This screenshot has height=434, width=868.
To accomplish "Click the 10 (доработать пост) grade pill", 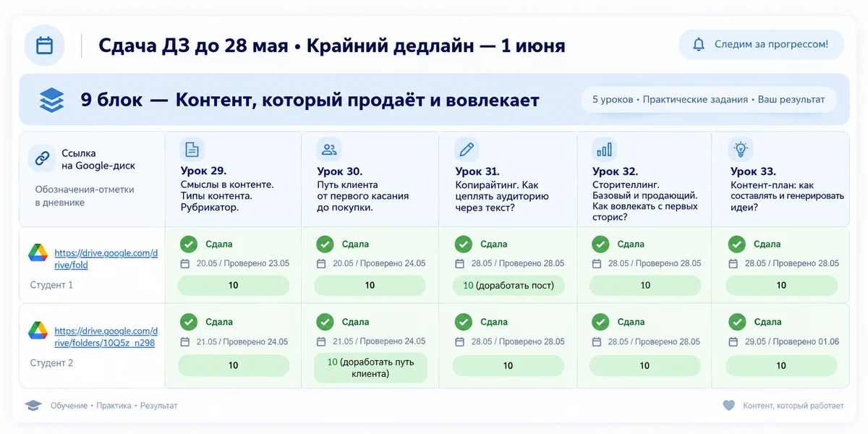I will pos(509,286).
